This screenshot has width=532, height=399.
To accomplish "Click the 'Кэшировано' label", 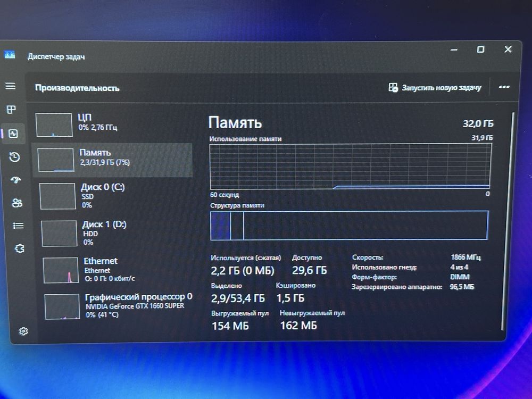I will 296,285.
